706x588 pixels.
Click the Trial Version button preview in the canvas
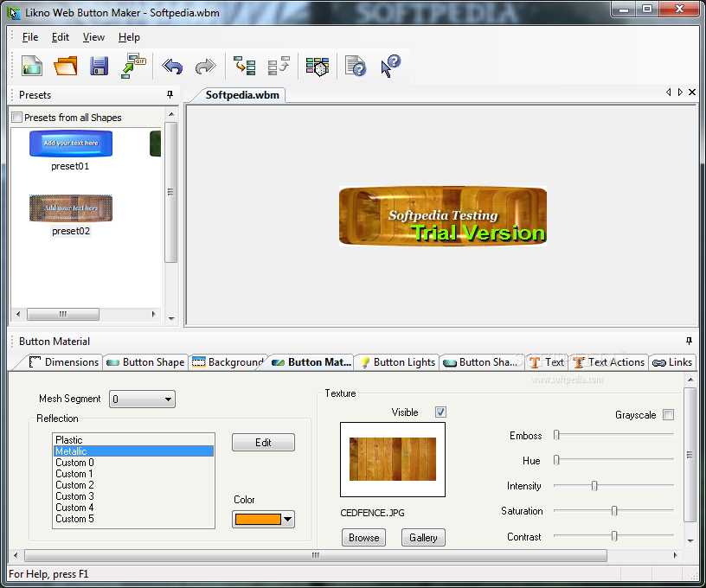tap(443, 216)
